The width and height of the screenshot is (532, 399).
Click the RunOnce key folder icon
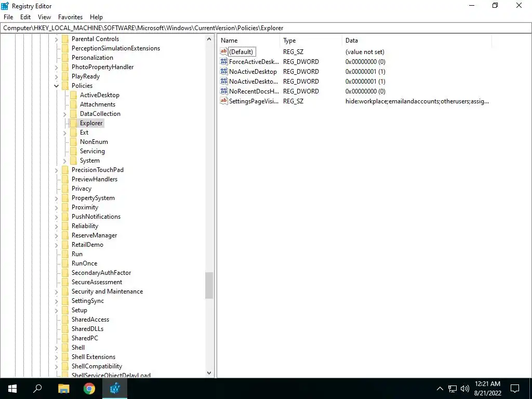point(65,263)
